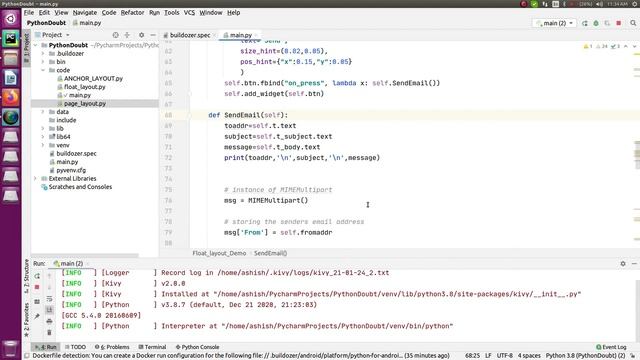The width and height of the screenshot is (640, 360).
Task: Stop process in Run panel
Action: 37,287
